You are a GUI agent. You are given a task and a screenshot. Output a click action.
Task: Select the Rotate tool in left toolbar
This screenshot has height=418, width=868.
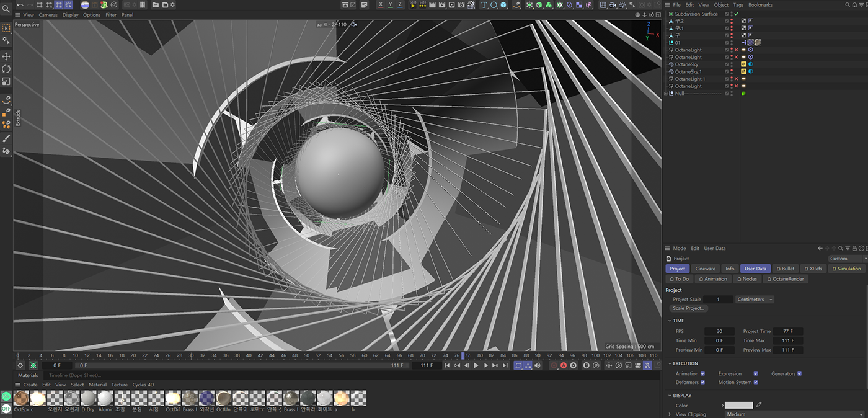click(x=6, y=69)
